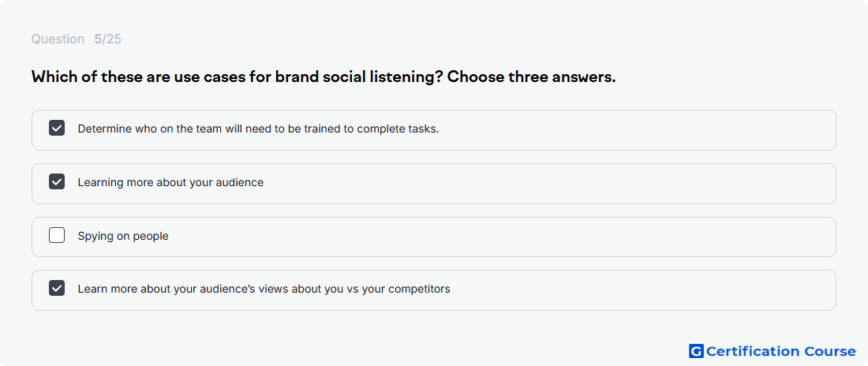Click the 'Question' label in the header
Screen dimensions: 868x366
pos(58,39)
